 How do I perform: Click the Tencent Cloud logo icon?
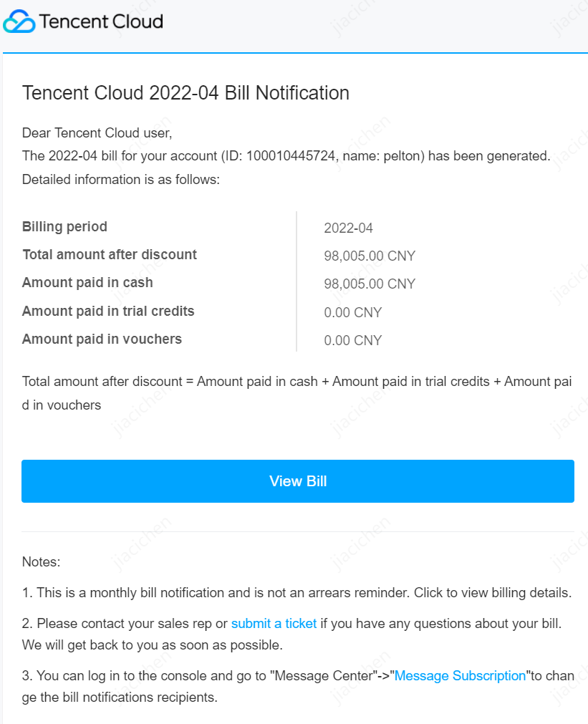pyautogui.click(x=19, y=21)
